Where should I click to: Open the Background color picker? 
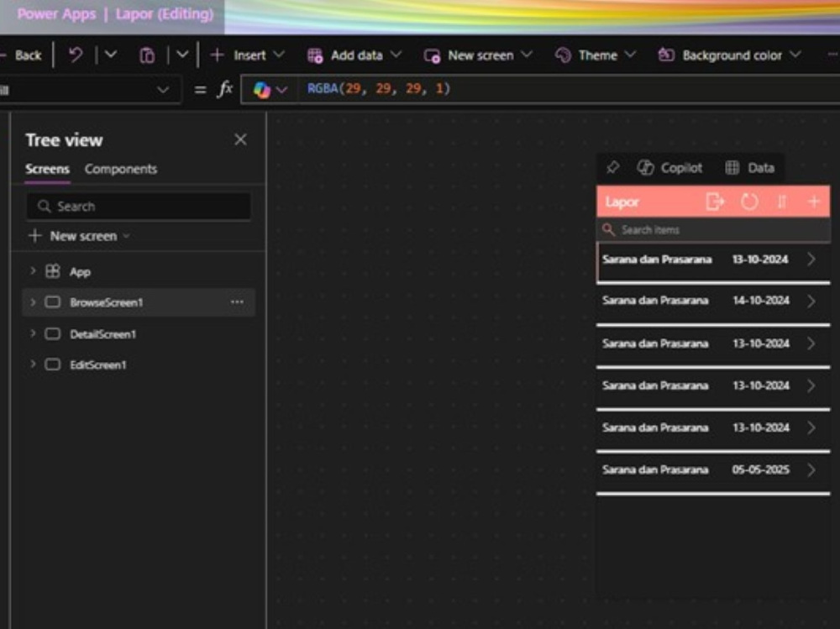[730, 55]
